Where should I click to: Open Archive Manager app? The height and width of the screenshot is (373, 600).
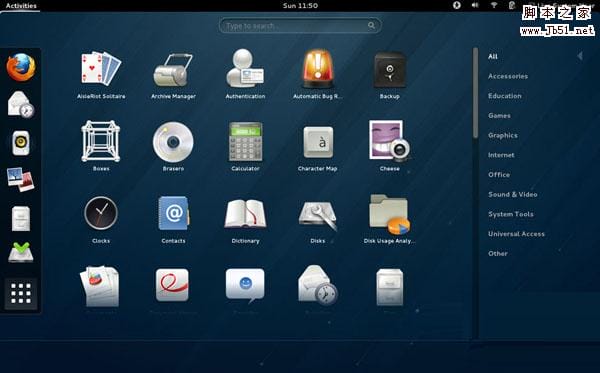(x=173, y=75)
